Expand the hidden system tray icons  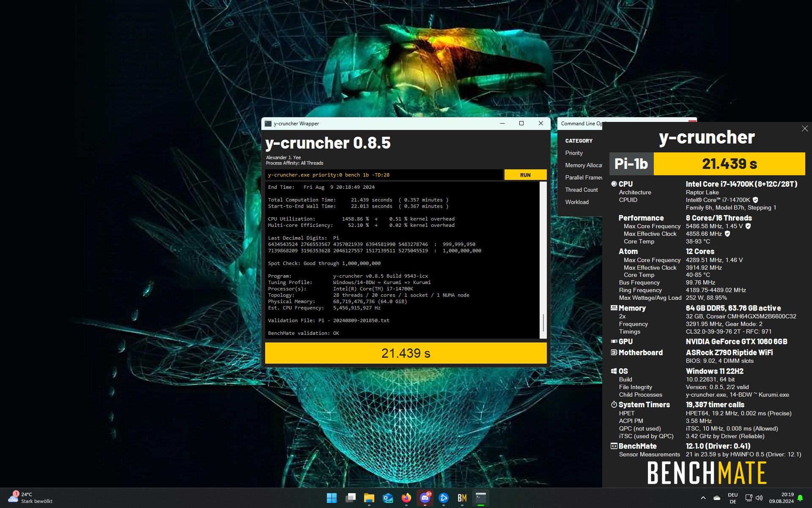[x=703, y=498]
